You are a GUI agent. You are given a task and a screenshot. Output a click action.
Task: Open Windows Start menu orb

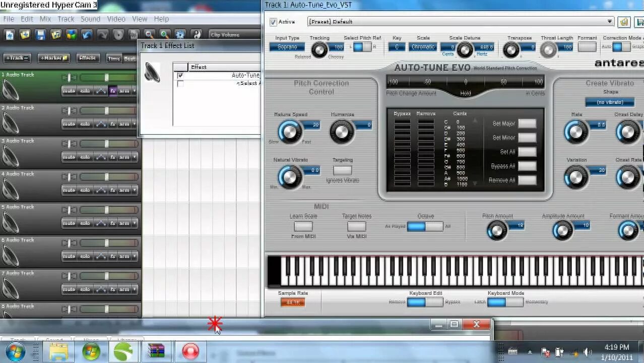15,351
